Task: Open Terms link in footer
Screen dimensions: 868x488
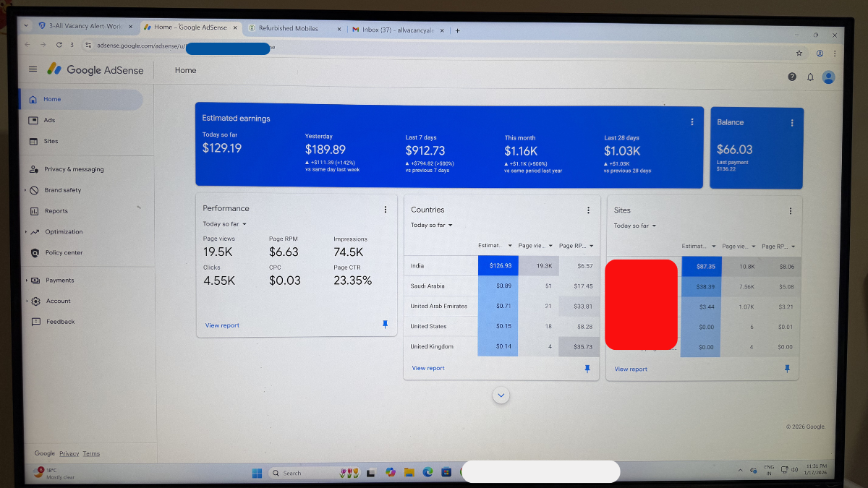Action: tap(91, 453)
